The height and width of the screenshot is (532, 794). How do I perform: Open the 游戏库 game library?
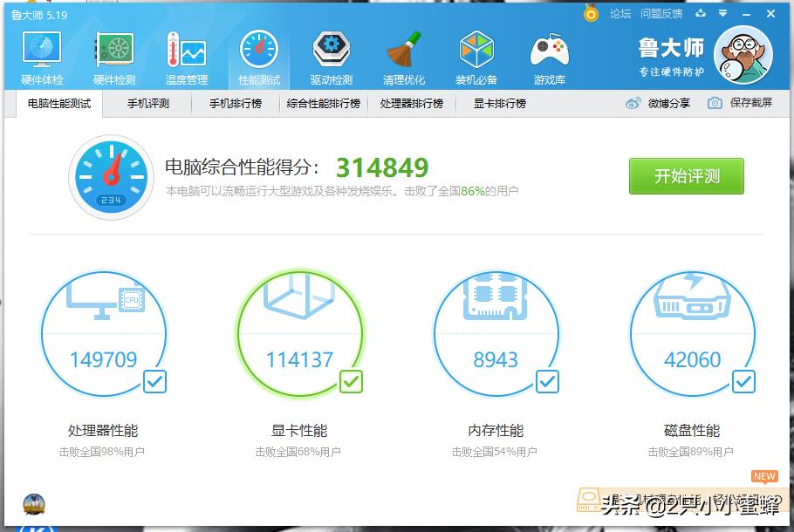click(549, 54)
